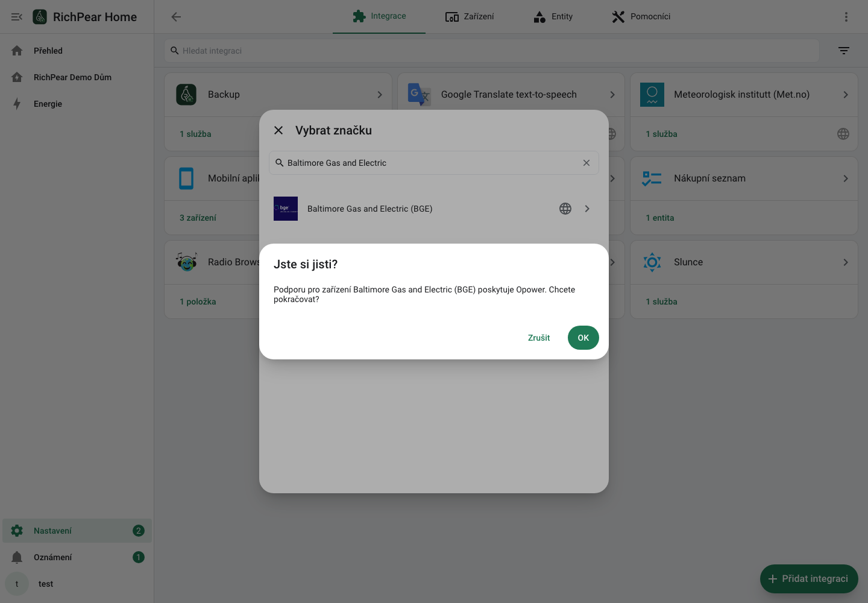Screen dimensions: 868x603
Task: Click the Integrace puzzle piece icon
Action: pyautogui.click(x=359, y=16)
